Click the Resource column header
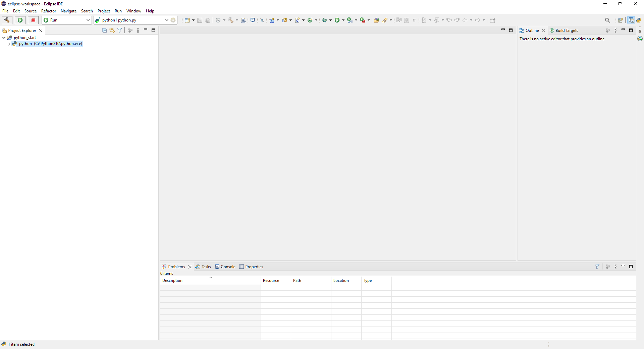 click(x=271, y=281)
